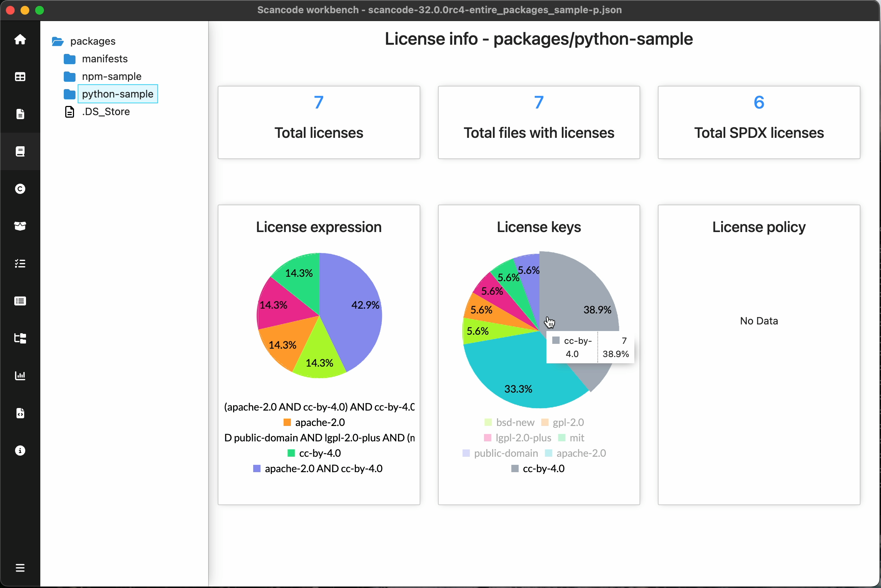Open the about info circle icon
This screenshot has width=881, height=588.
coord(20,451)
